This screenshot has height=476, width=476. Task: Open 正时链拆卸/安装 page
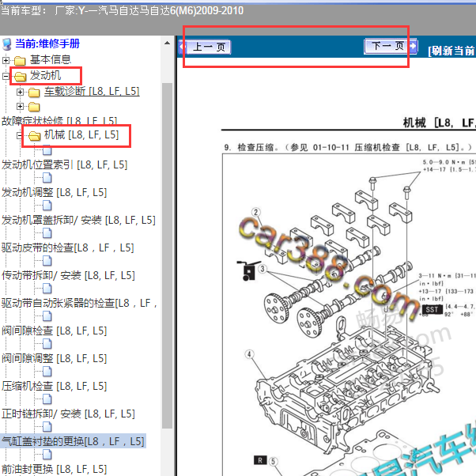click(x=68, y=414)
